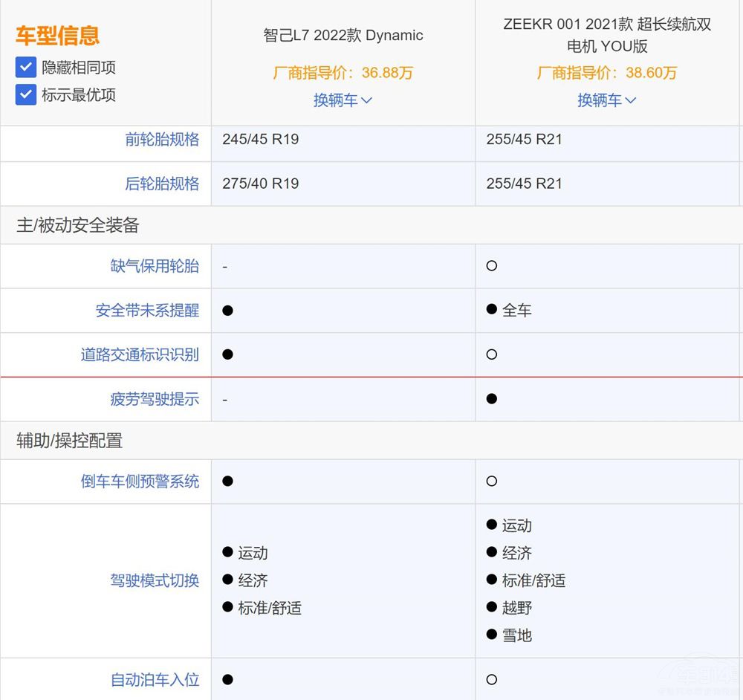Click the 前轮胎规格 link
The height and width of the screenshot is (700, 743).
point(162,140)
